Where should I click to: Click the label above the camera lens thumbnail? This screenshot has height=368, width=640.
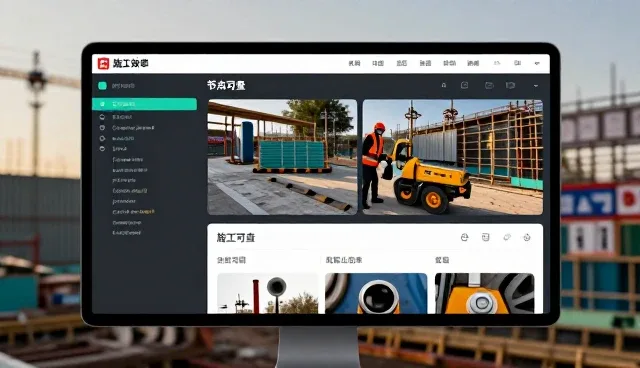[x=344, y=260]
